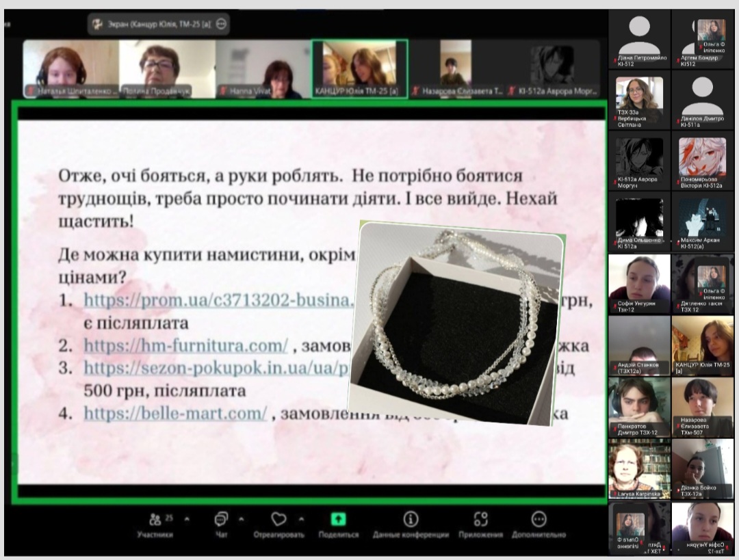Viewport: 739px width, 560px height.
Task: Click slide heading 'Де можна купити намистини'
Action: [181, 255]
